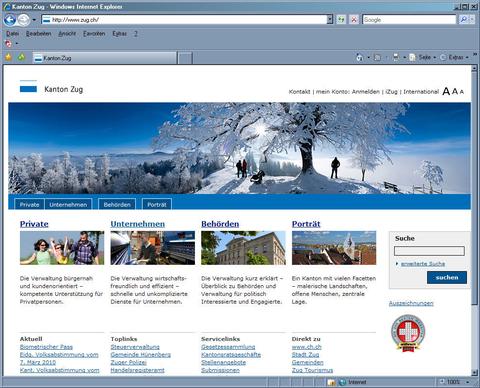Click the Feeds icon in command bar
The image size is (480, 388).
(377, 57)
